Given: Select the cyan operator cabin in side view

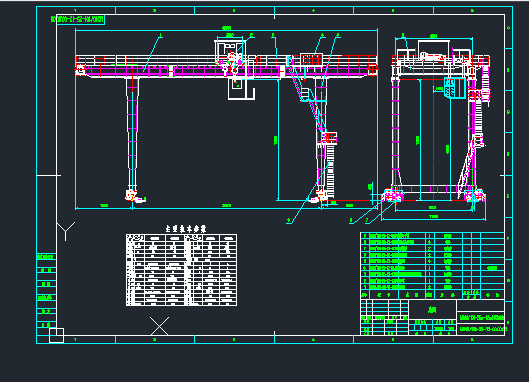Looking at the screenshot, I should click(x=455, y=88).
